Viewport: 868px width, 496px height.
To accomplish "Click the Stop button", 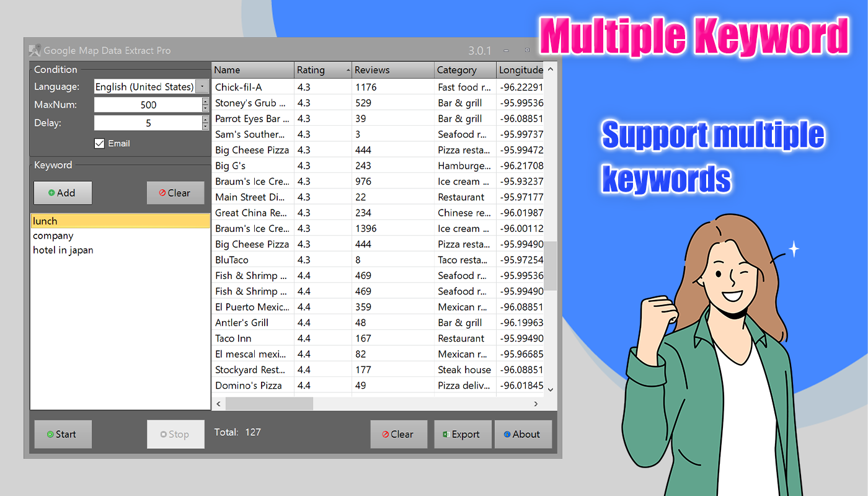I will (x=175, y=434).
